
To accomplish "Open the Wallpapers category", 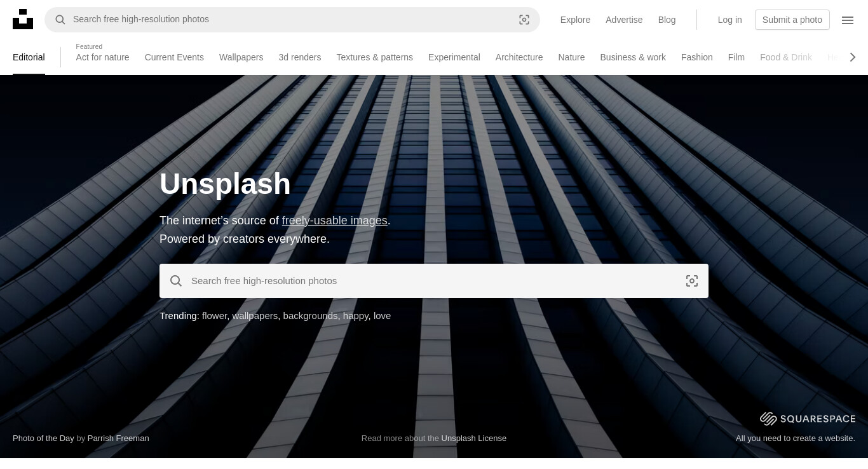I will [x=241, y=57].
